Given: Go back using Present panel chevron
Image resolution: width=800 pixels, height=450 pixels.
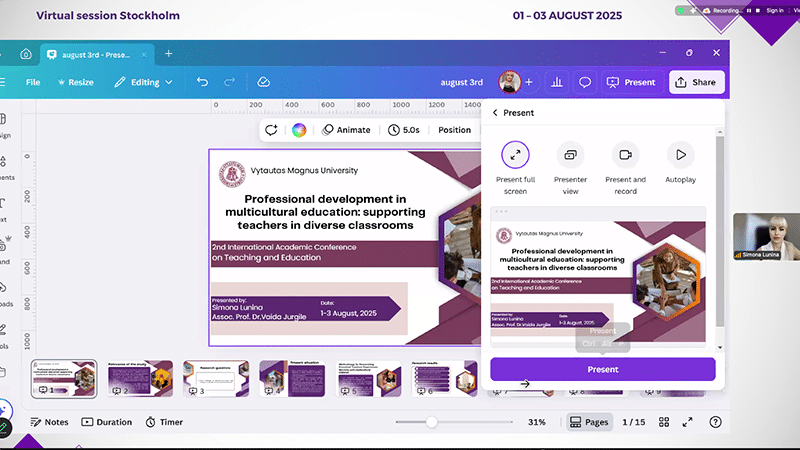Looking at the screenshot, I should 495,113.
